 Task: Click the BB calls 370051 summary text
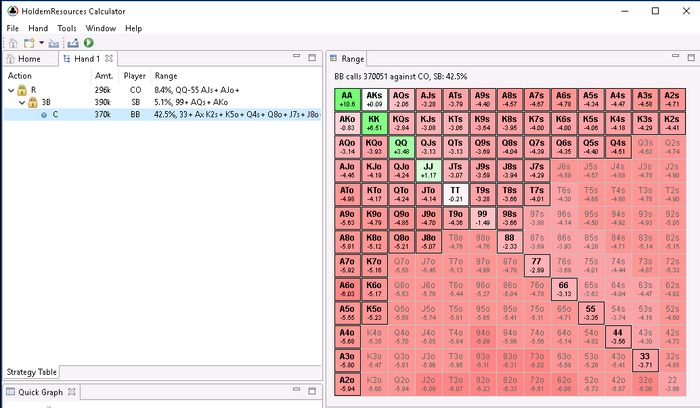tap(400, 76)
